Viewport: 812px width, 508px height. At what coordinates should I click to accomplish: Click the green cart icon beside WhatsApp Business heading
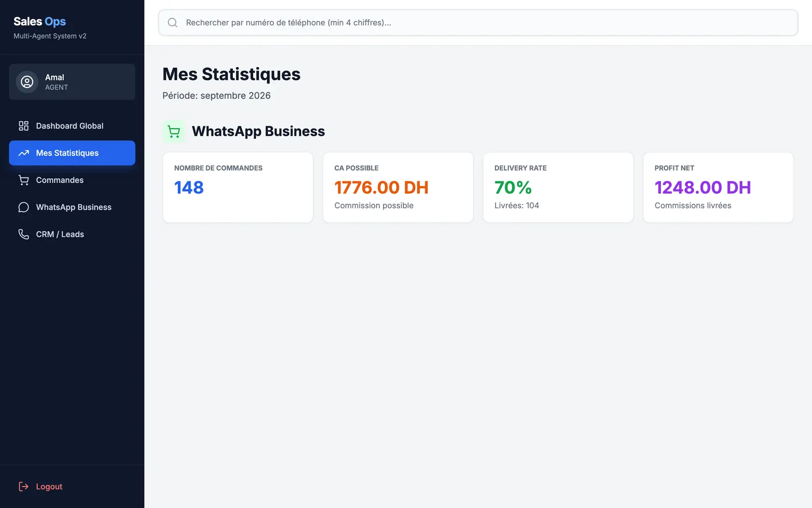pyautogui.click(x=174, y=132)
